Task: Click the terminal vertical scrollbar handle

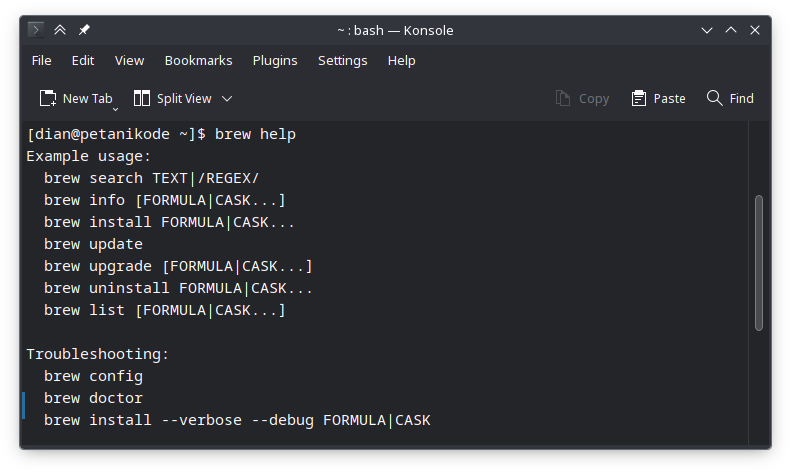Action: coord(758,262)
